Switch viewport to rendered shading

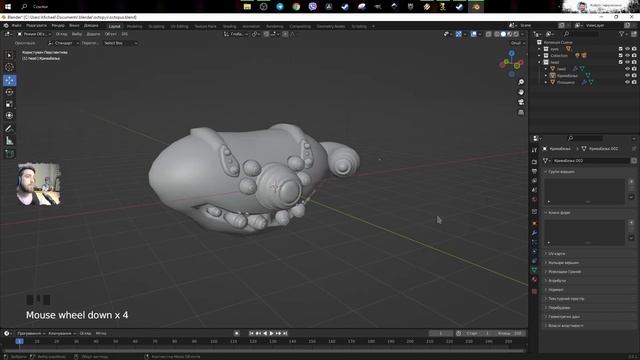[516, 34]
